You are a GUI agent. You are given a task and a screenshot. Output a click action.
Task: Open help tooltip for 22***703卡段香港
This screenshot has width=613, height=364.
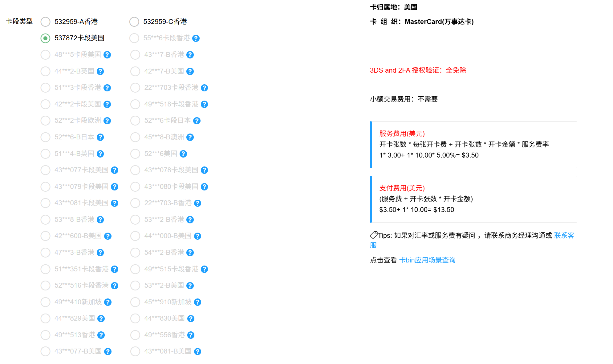tap(204, 88)
